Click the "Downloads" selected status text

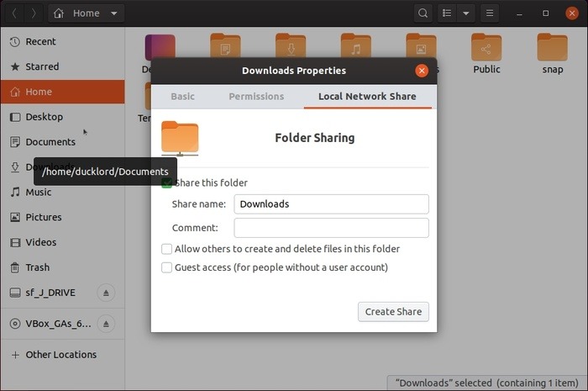[486, 383]
